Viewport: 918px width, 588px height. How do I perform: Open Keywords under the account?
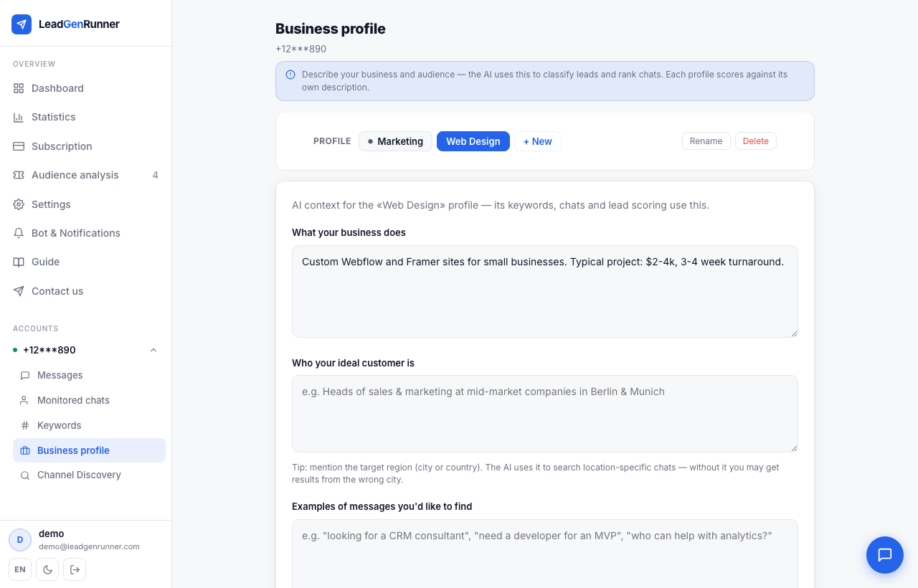point(89,425)
